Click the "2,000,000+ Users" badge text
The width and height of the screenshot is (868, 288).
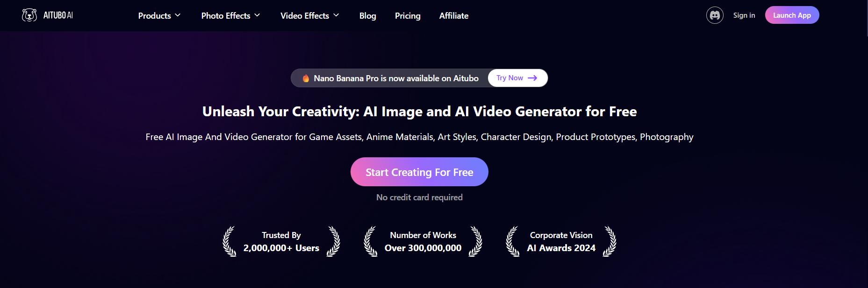coord(281,248)
